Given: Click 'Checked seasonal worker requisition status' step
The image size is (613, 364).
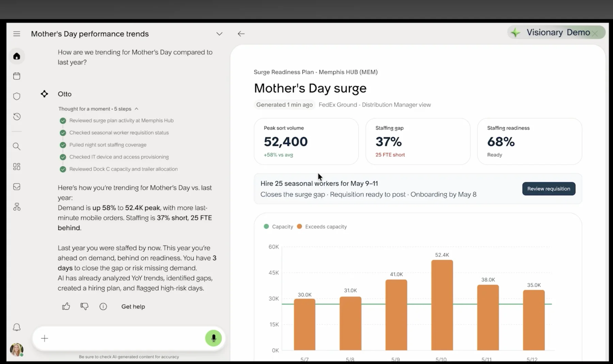Looking at the screenshot, I should 119,133.
